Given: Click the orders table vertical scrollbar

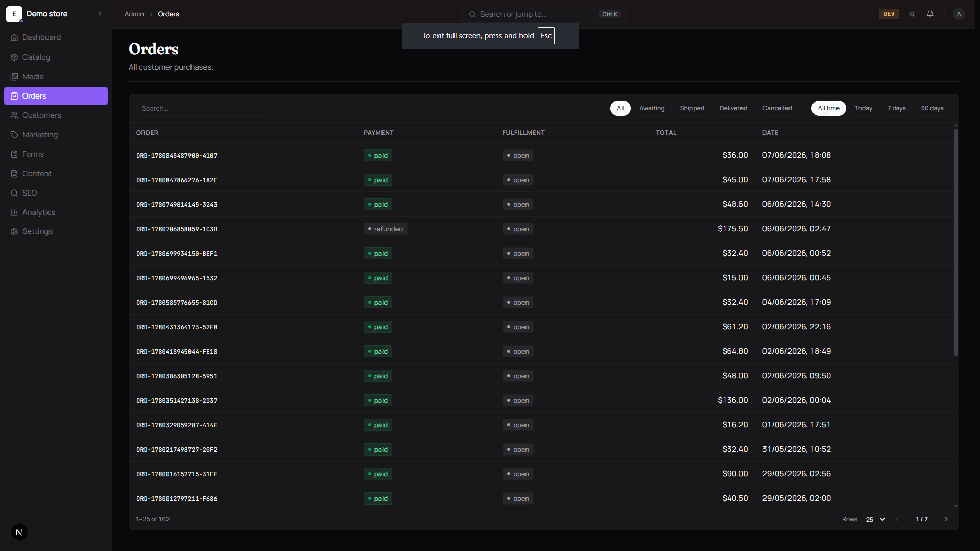Looking at the screenshot, I should (955, 243).
